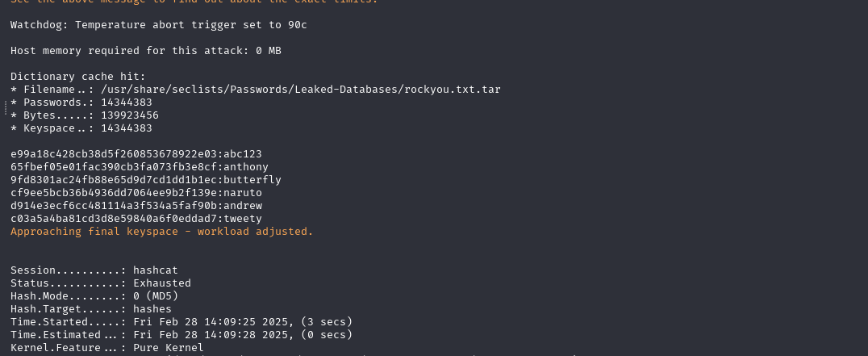Screen dimensions: 868x356
Task: Click the Session hashcat line
Action: coord(94,270)
